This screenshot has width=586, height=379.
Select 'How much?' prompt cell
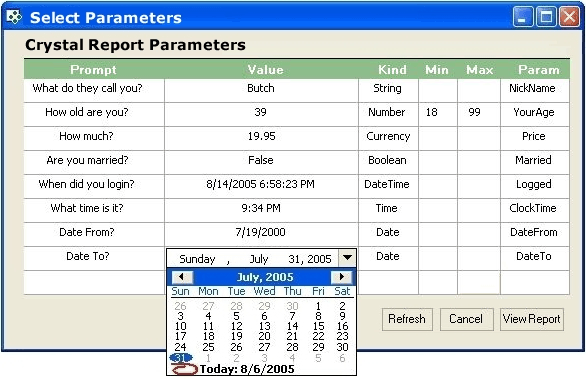[x=94, y=138]
